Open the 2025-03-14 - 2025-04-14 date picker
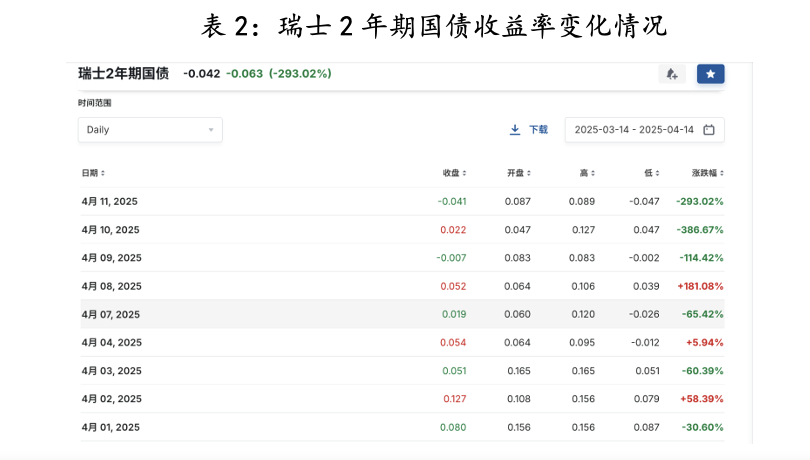Image resolution: width=810 pixels, height=460 pixels. (636, 130)
